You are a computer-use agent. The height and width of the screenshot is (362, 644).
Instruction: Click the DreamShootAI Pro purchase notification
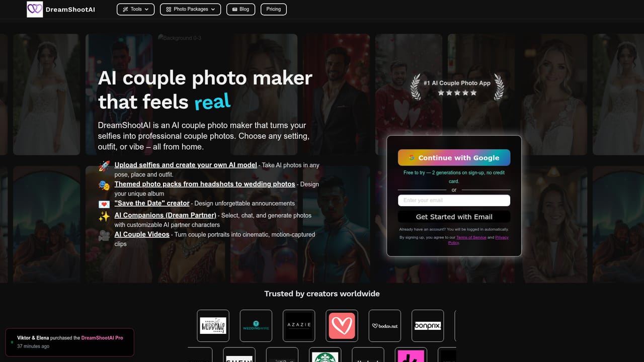coord(69,342)
